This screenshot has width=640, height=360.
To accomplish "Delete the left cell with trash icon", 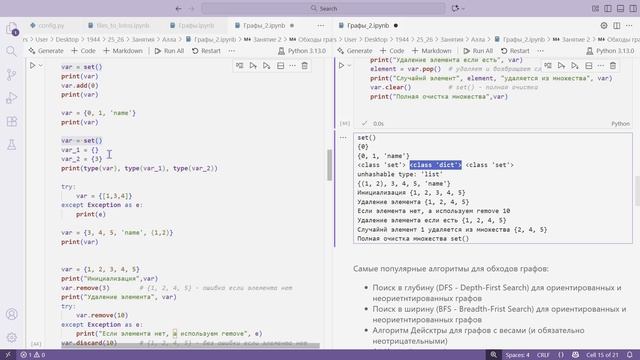I will click(304, 66).
